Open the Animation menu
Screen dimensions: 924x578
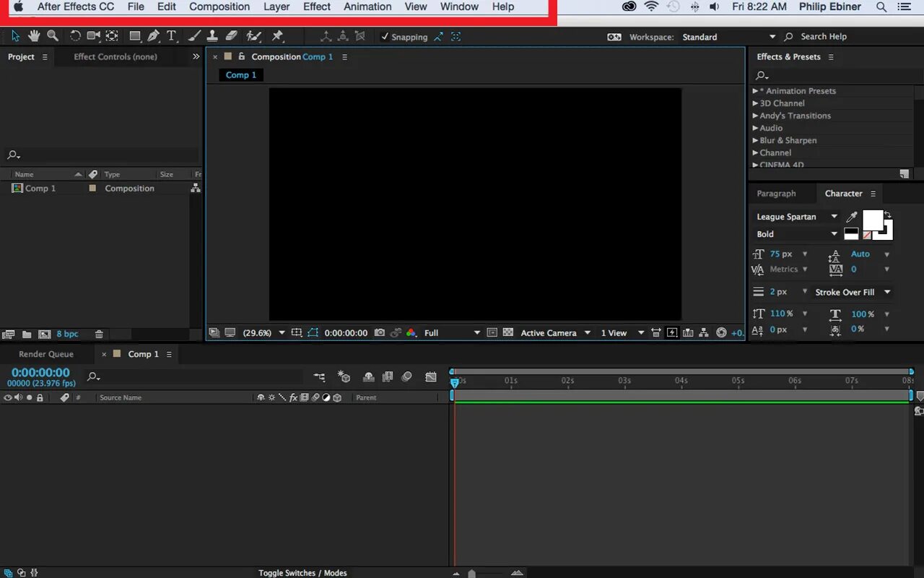pos(367,7)
